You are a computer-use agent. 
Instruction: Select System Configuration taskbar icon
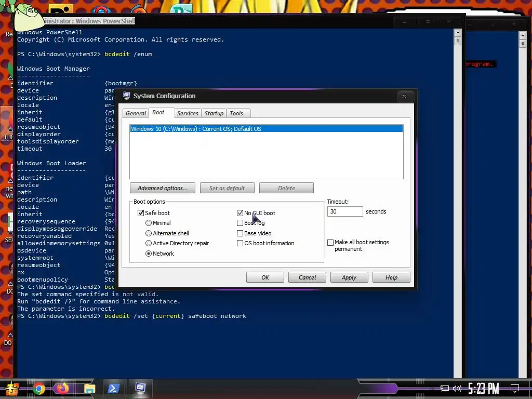point(140,388)
